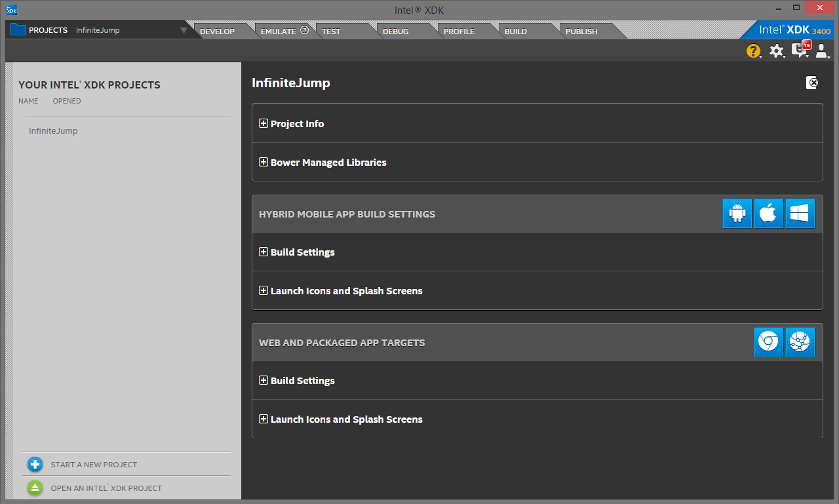The height and width of the screenshot is (504, 839).
Task: Select the Windows build platform icon
Action: point(800,214)
